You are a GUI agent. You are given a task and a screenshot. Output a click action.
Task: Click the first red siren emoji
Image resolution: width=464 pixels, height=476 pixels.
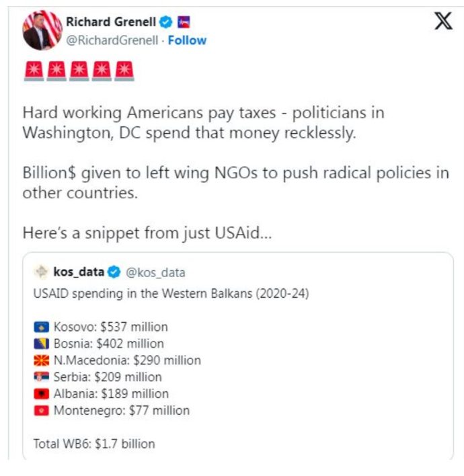click(34, 69)
